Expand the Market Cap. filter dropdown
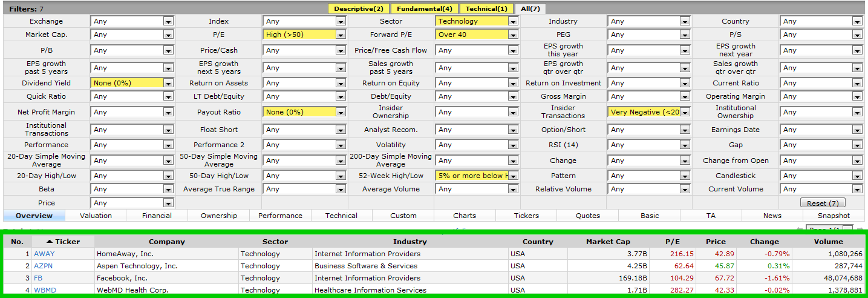 tap(132, 35)
